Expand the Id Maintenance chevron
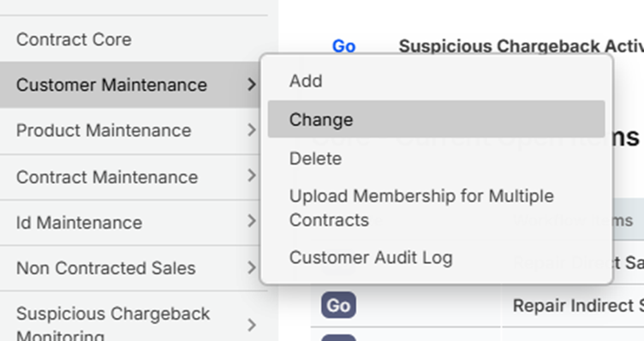This screenshot has width=644, height=341. pyautogui.click(x=252, y=221)
